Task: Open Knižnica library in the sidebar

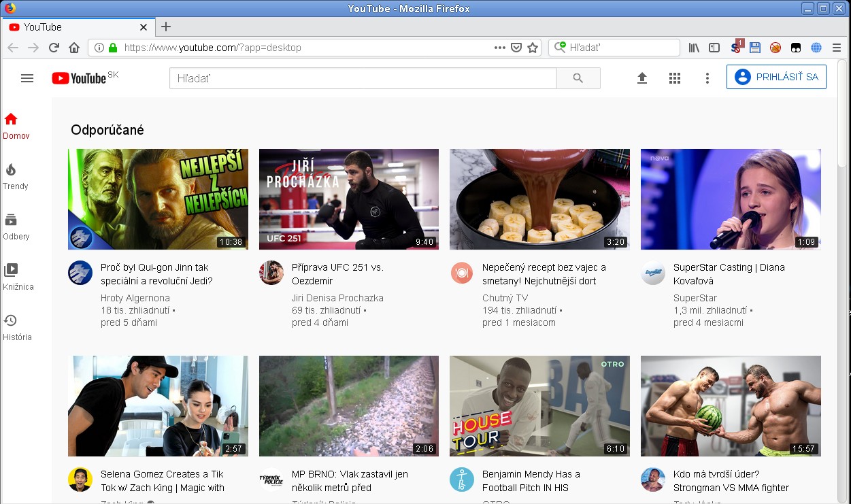Action: [x=18, y=278]
